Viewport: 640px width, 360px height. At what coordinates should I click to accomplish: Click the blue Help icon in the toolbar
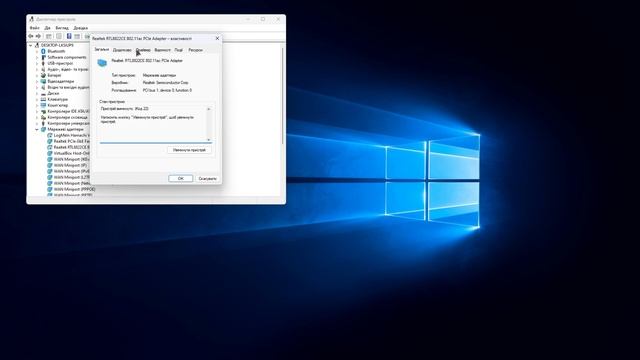pyautogui.click(x=69, y=36)
